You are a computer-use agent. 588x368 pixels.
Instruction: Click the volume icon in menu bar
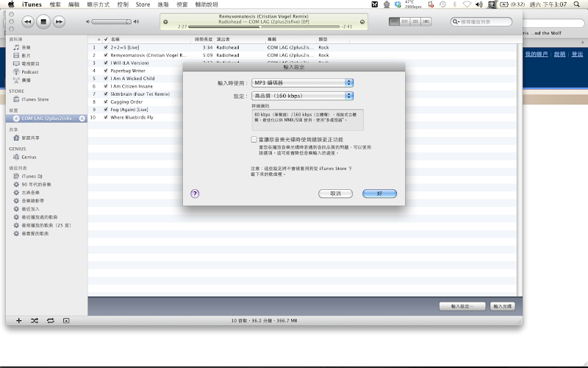pyautogui.click(x=479, y=4)
